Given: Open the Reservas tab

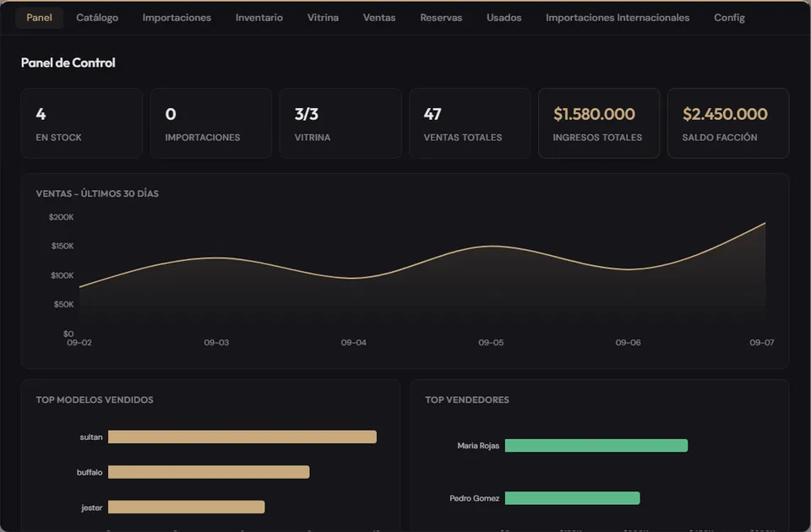Looking at the screenshot, I should click(x=441, y=18).
